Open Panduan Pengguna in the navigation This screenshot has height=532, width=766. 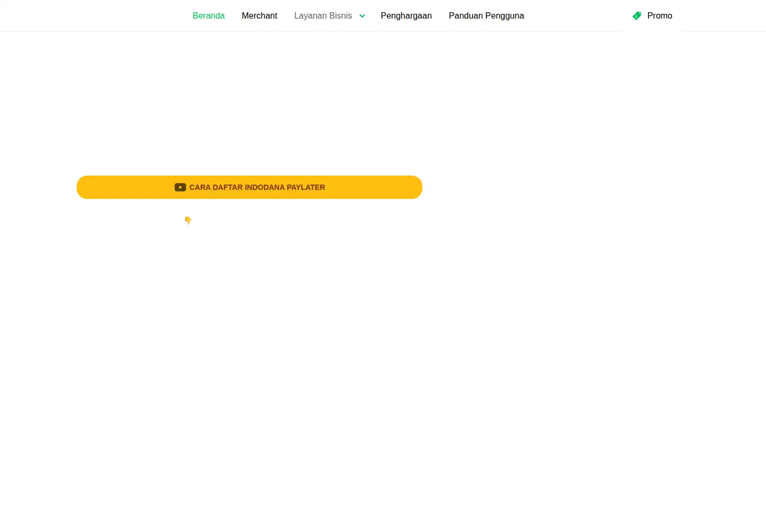(486, 16)
